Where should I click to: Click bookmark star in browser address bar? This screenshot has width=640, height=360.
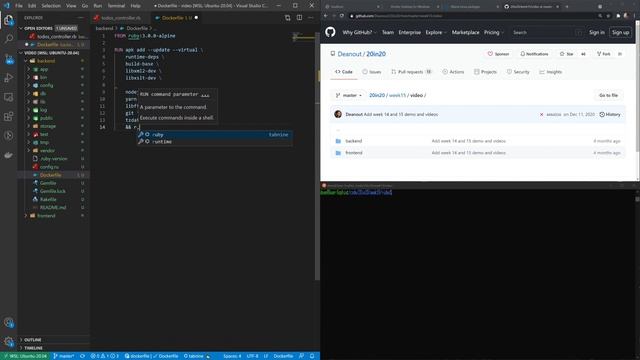tap(608, 16)
